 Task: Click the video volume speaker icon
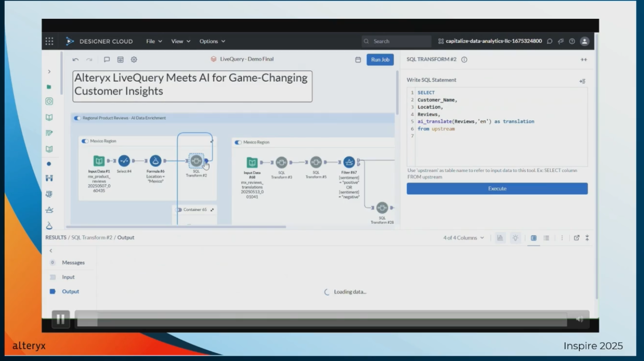click(580, 320)
